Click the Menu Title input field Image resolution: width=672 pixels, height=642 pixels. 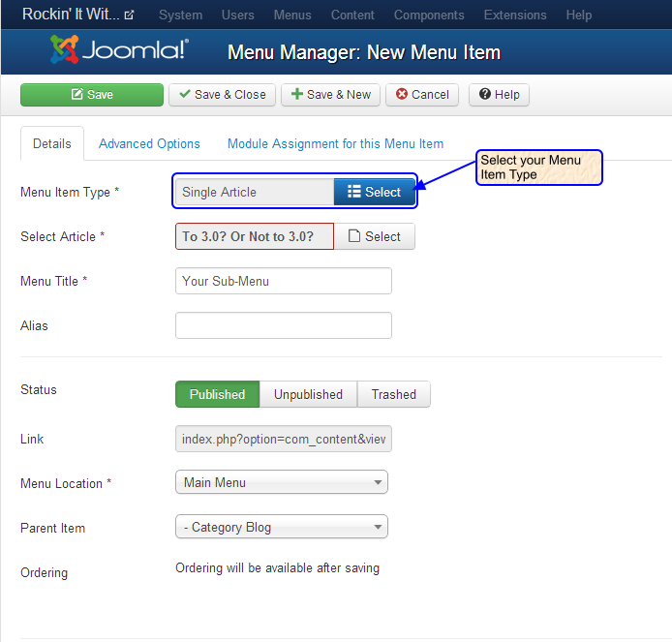click(284, 281)
